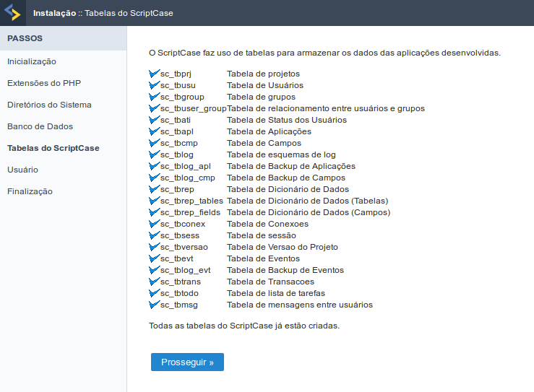The height and width of the screenshot is (392, 534).
Task: Go to Extensões do PHP step
Action: point(44,83)
